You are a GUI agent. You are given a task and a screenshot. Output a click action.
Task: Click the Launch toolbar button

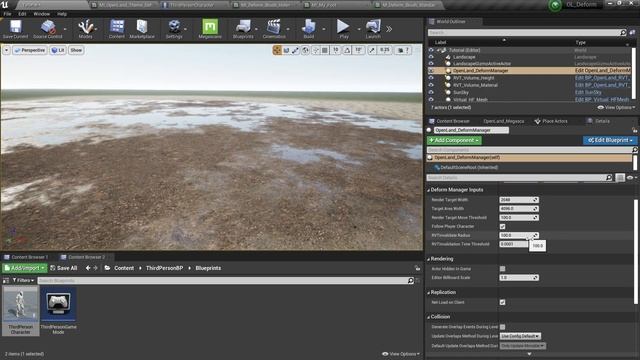[x=373, y=29]
